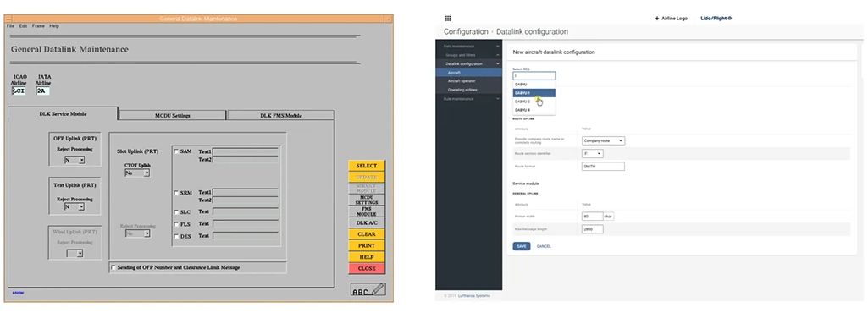The width and height of the screenshot is (868, 313).
Task: Enable the SAM checkbox
Action: tap(176, 151)
